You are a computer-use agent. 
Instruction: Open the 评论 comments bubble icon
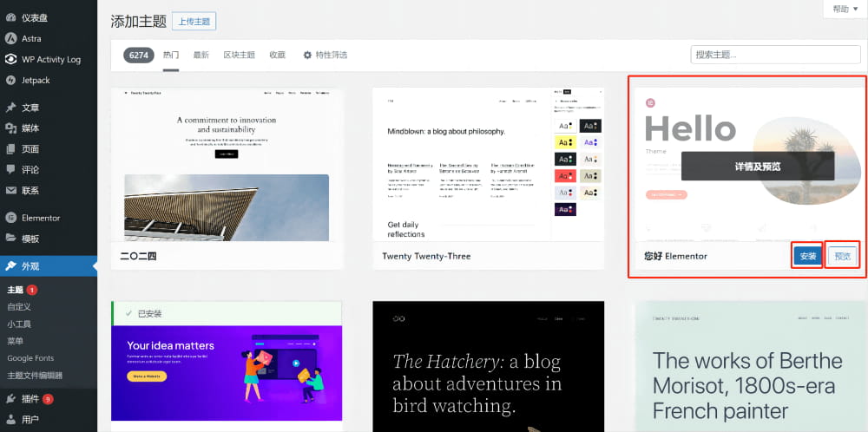point(10,170)
